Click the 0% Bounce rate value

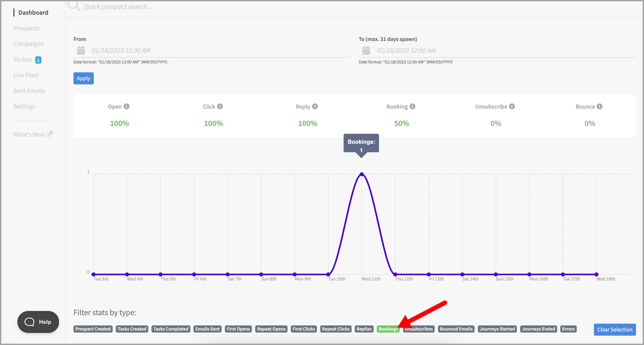click(590, 123)
